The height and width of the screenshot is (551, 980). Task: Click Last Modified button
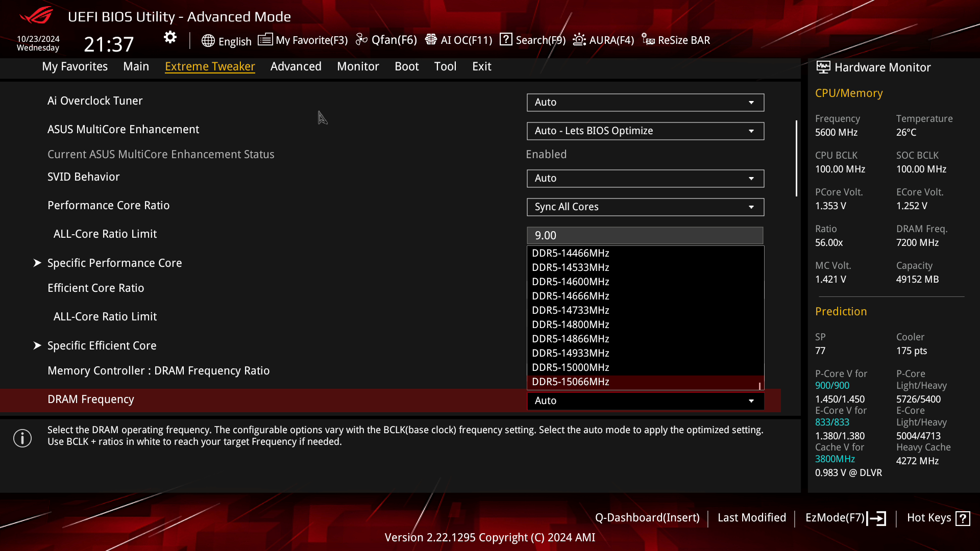pos(751,517)
